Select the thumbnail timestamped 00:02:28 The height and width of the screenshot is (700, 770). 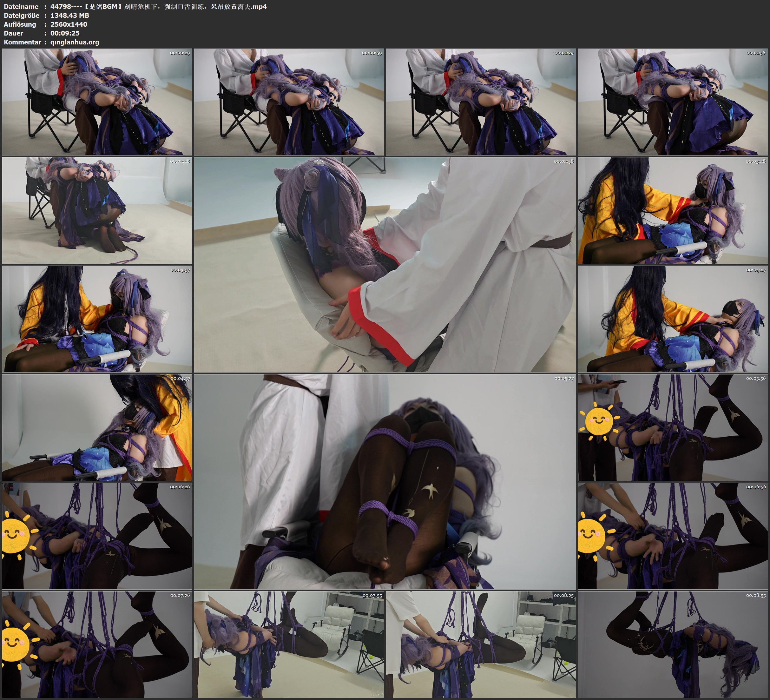97,210
